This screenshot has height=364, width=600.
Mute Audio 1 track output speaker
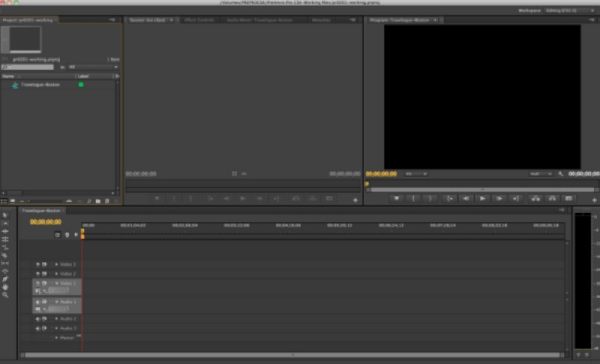(38, 302)
